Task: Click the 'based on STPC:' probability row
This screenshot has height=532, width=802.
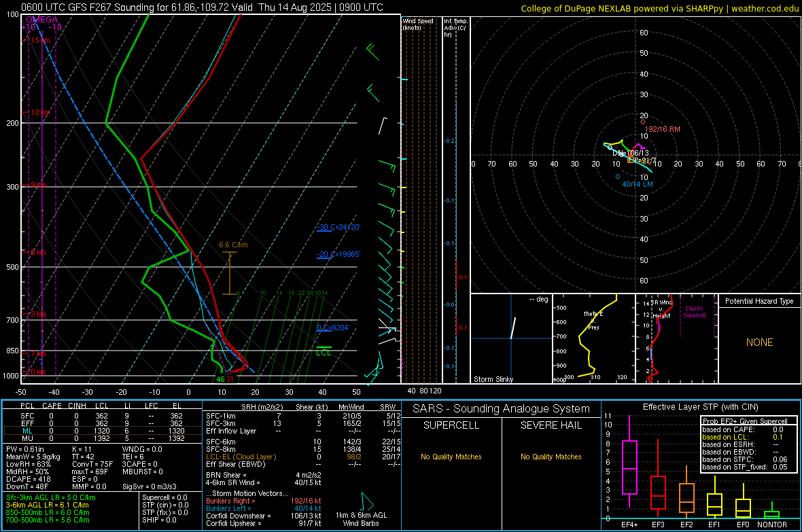Action: point(744,459)
